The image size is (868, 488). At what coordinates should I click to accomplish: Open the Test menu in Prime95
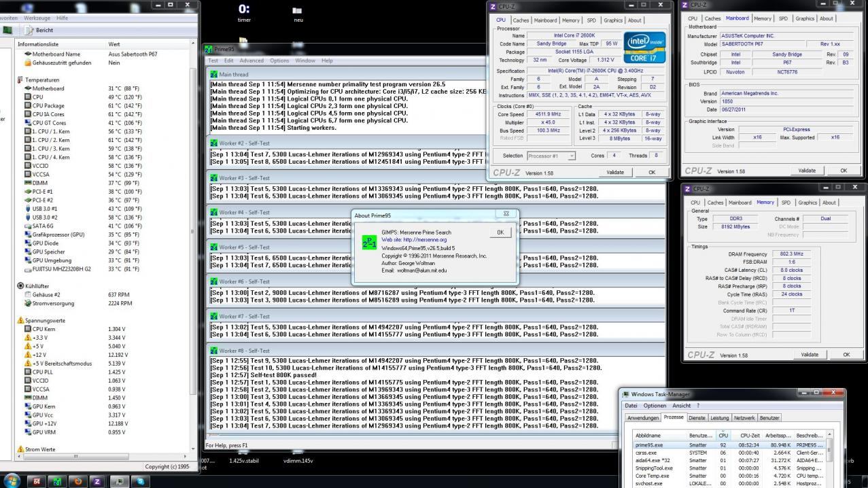(213, 60)
